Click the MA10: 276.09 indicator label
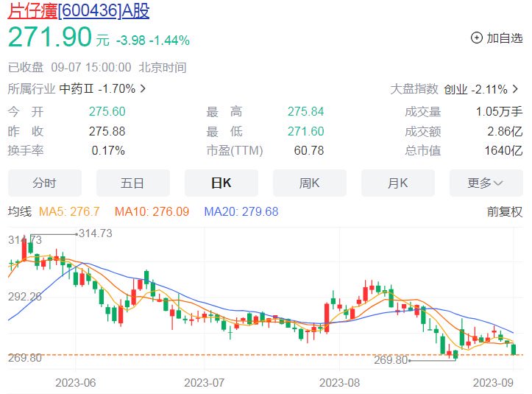The width and height of the screenshot is (532, 394). (x=152, y=211)
